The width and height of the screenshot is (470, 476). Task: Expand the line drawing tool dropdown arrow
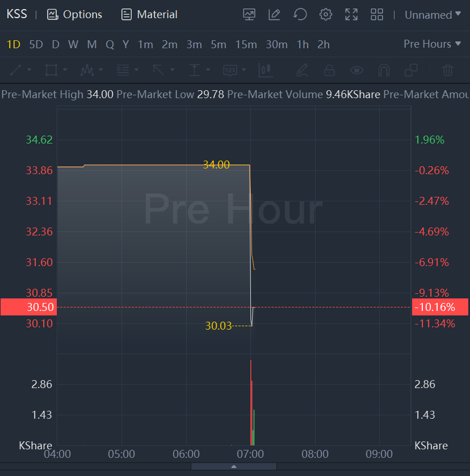[29, 70]
